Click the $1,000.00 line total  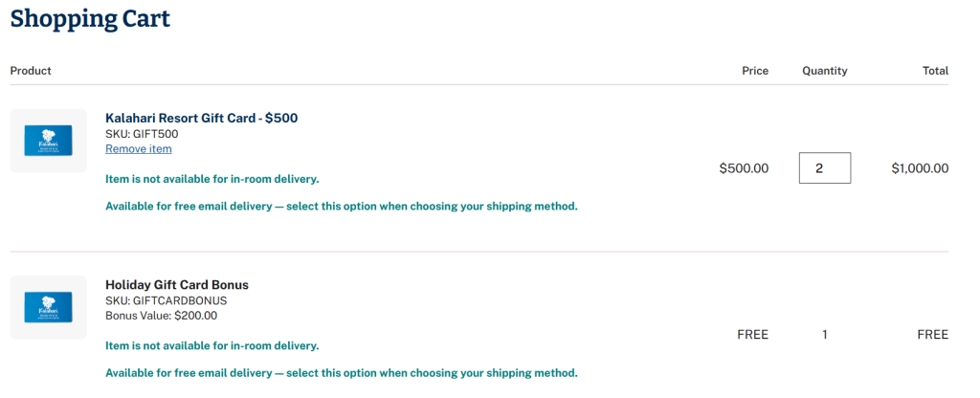[x=920, y=168]
